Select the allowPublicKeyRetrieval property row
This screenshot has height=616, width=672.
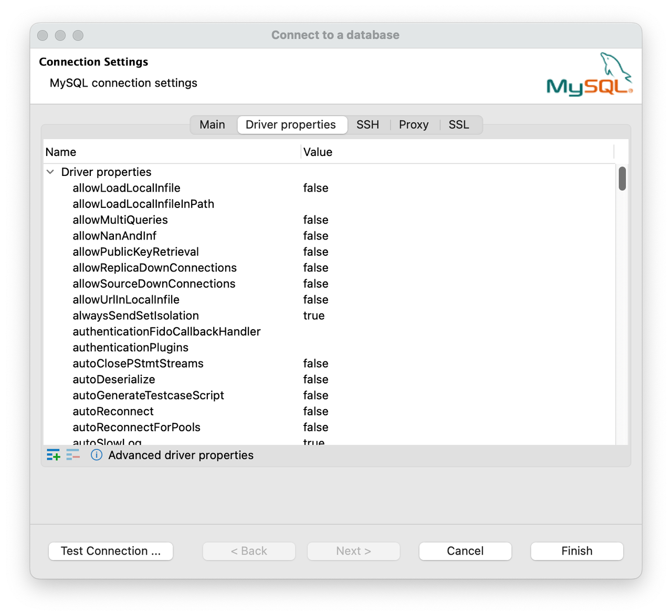(135, 252)
